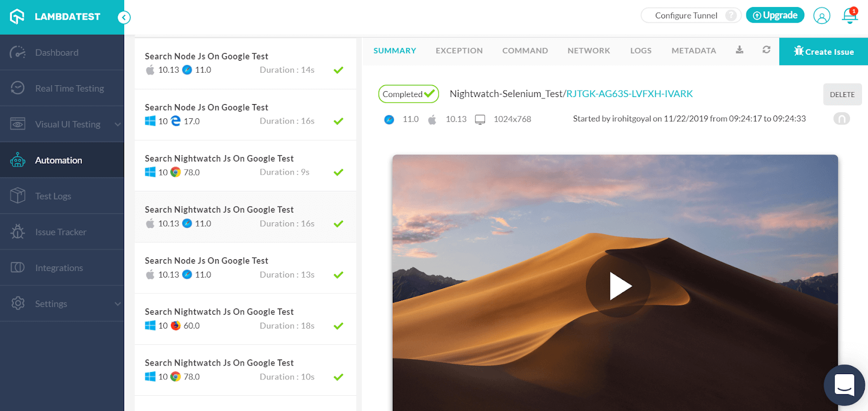Click the Configure Tunnel help icon
The width and height of the screenshot is (868, 411).
[731, 15]
